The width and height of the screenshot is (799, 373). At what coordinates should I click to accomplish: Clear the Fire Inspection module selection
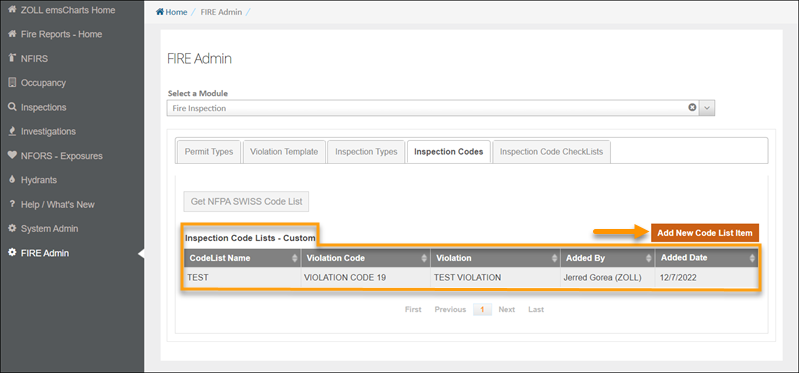[x=692, y=108]
